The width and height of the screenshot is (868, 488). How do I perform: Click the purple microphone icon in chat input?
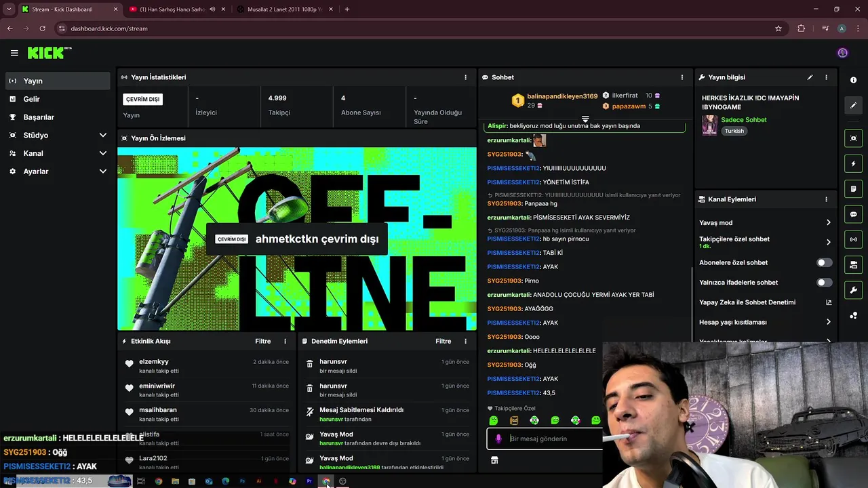[498, 439]
